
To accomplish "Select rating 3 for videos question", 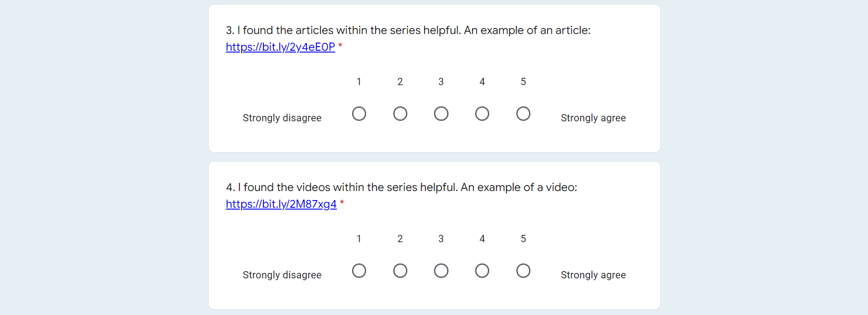I will 441,271.
